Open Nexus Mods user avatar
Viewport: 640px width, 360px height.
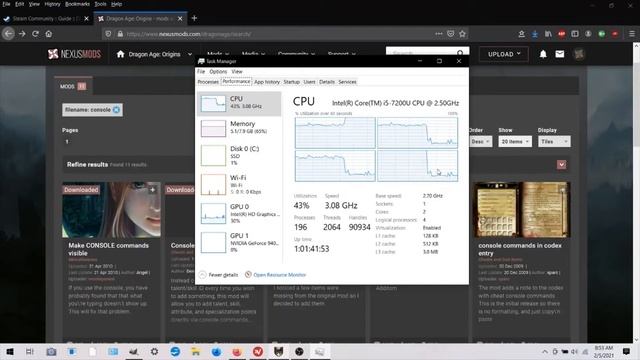pos(578,54)
